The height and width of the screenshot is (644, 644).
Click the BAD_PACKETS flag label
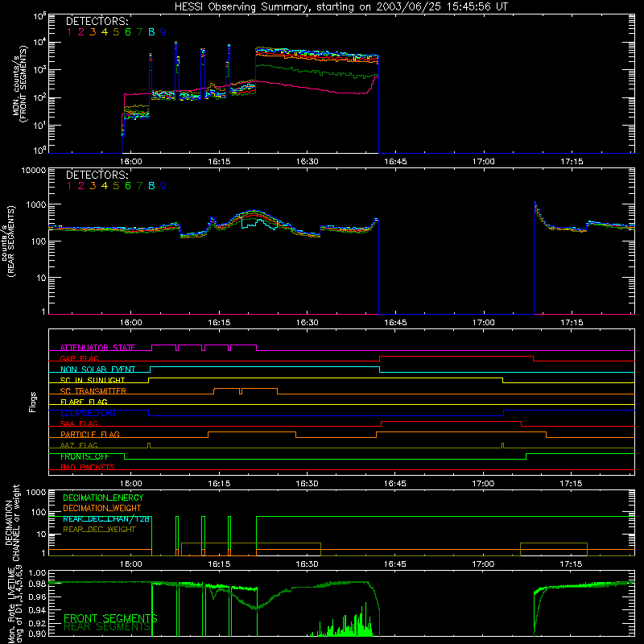pyautogui.click(x=88, y=468)
